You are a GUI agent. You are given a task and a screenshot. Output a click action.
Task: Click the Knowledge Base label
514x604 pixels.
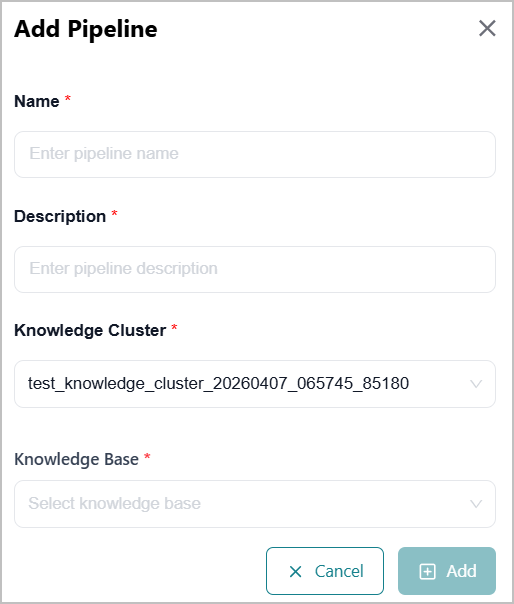tap(76, 459)
